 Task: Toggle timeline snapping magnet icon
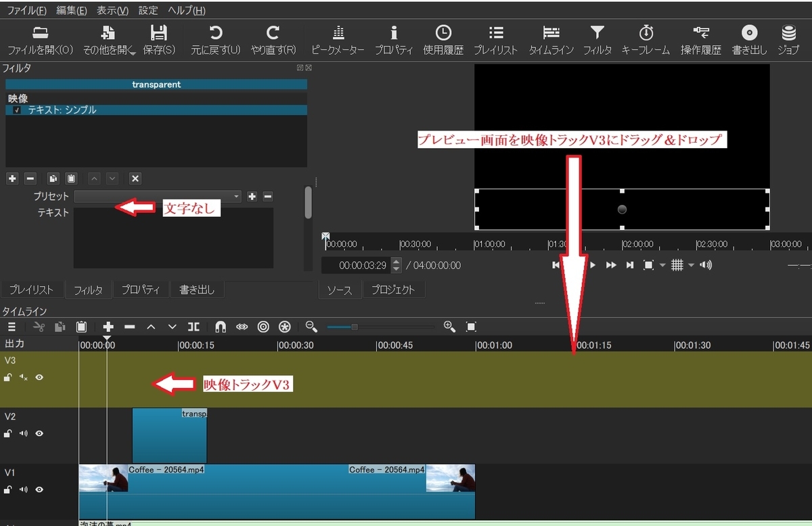(x=221, y=327)
